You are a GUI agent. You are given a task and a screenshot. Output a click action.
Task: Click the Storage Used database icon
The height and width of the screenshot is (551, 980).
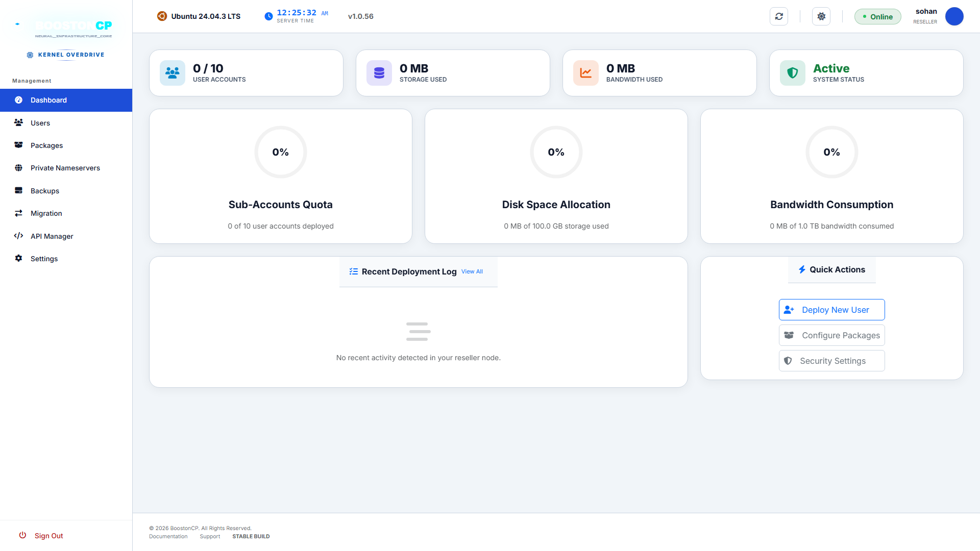[x=379, y=73]
